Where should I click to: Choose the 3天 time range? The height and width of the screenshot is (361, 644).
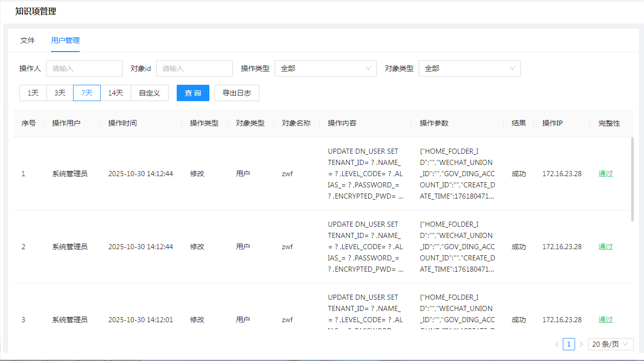[x=60, y=93]
